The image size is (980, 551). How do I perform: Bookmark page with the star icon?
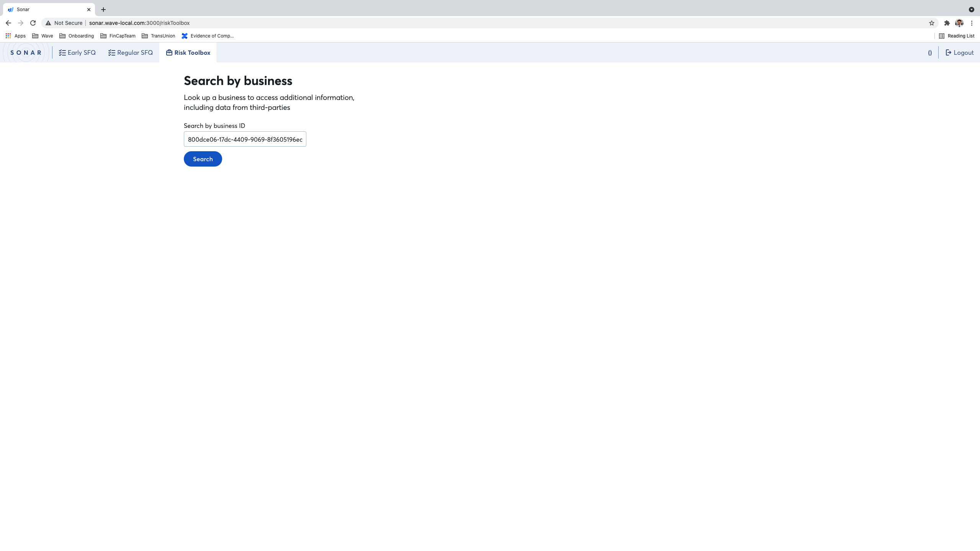(x=931, y=23)
